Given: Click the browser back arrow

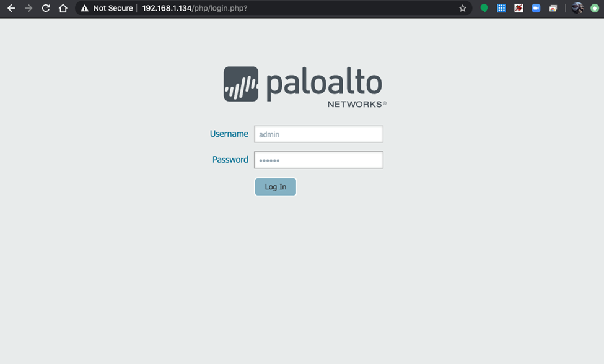Looking at the screenshot, I should click(12, 8).
